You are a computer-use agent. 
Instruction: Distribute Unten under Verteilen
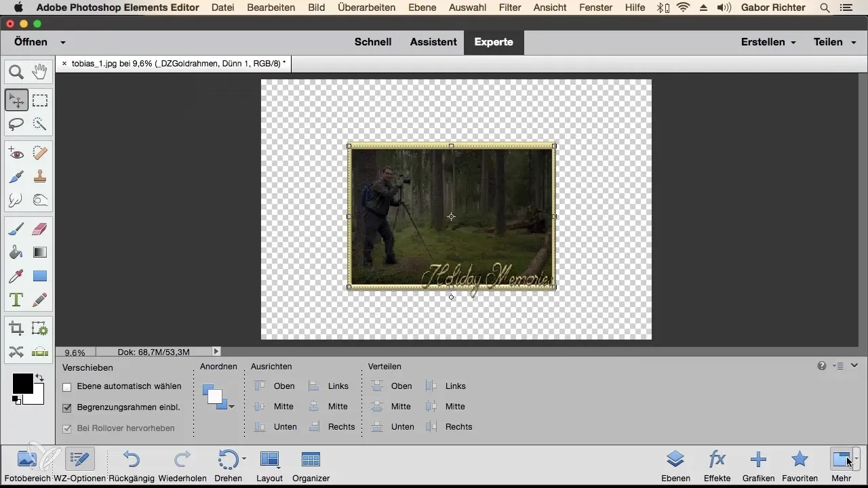393,427
